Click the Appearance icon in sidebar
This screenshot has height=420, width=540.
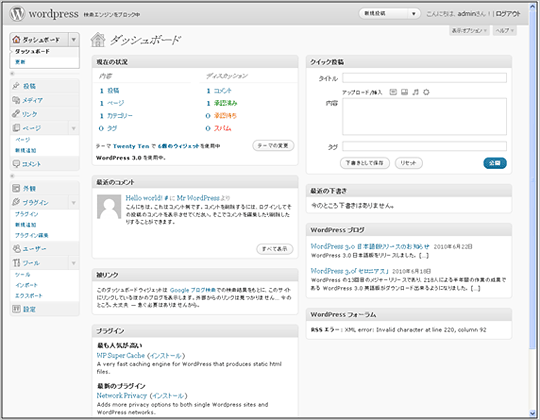tap(16, 188)
